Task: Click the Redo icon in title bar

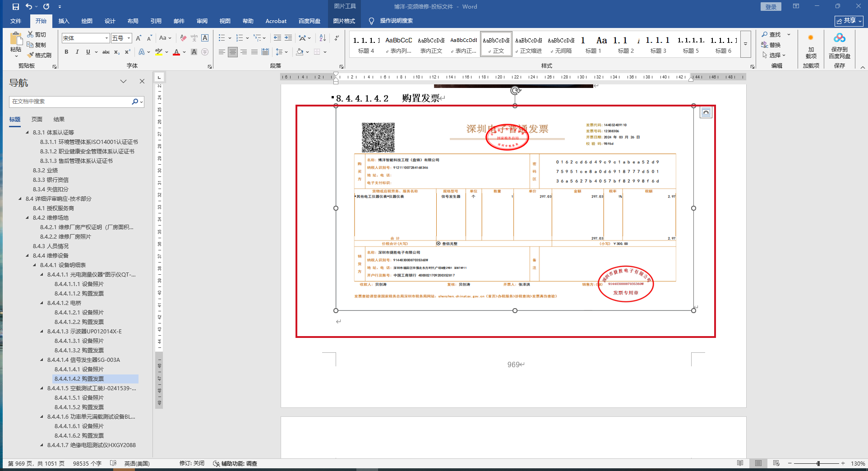Action: pos(46,7)
